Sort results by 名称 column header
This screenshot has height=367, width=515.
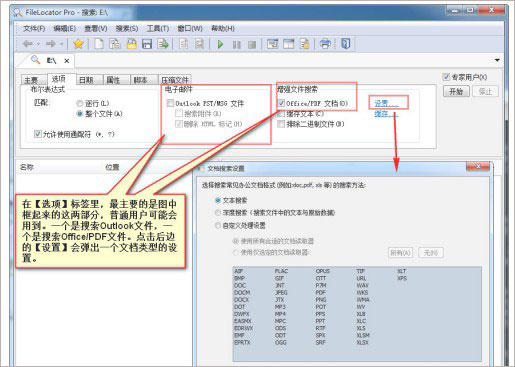27,167
